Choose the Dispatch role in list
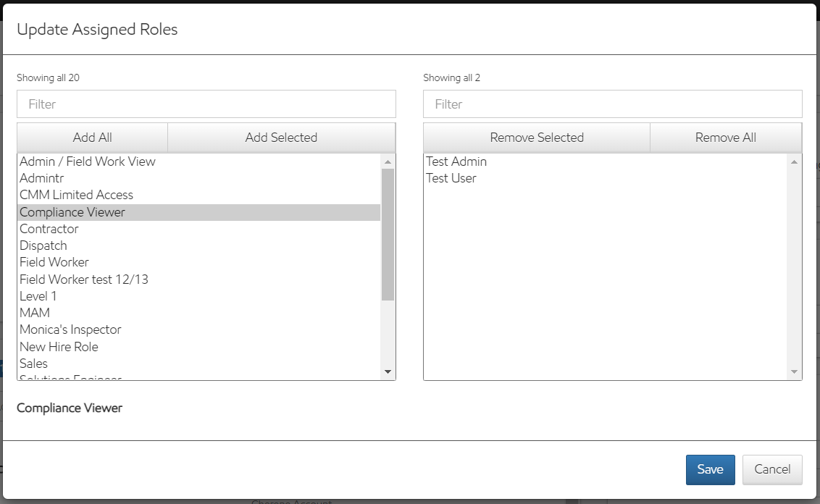Image resolution: width=820 pixels, height=504 pixels. pos(43,245)
